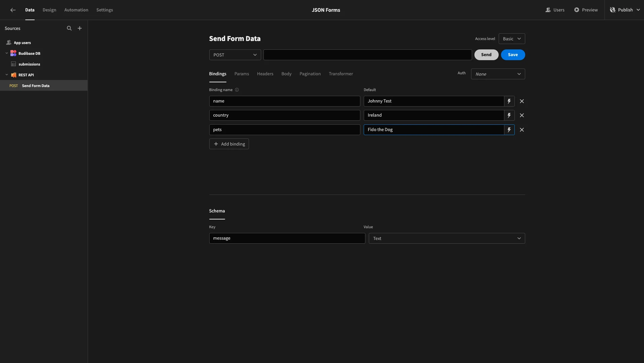Click the empty request URL field
The height and width of the screenshot is (363, 644).
tap(367, 55)
